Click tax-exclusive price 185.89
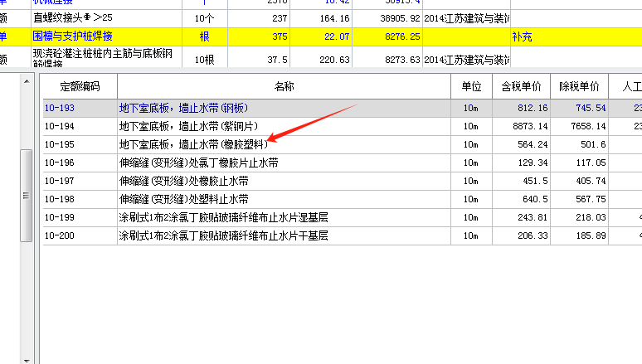The width and height of the screenshot is (642, 364). coord(591,235)
